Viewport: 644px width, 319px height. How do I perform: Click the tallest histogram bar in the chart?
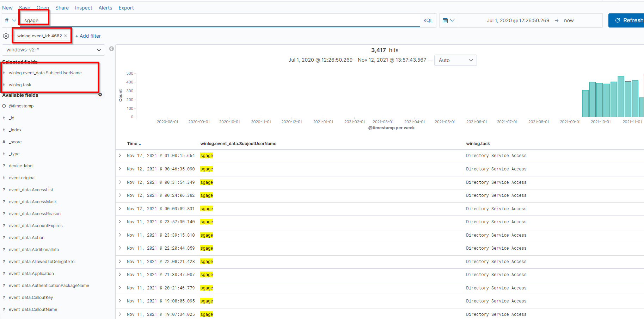pyautogui.click(x=621, y=96)
